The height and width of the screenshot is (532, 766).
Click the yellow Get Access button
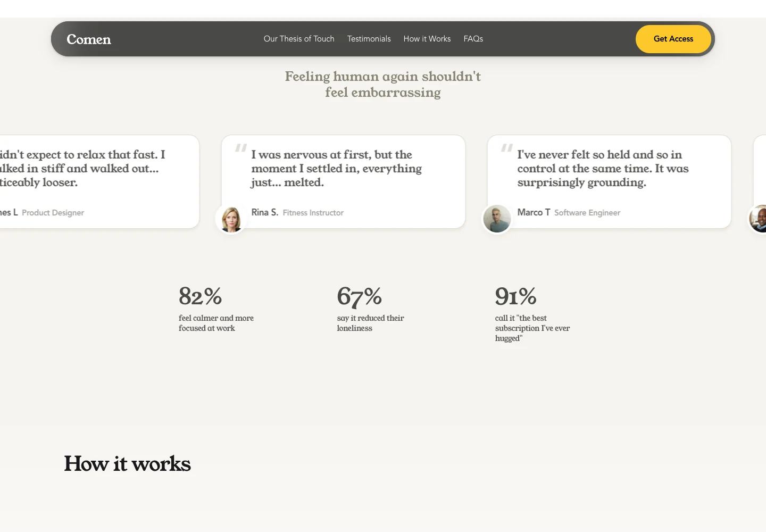673,39
